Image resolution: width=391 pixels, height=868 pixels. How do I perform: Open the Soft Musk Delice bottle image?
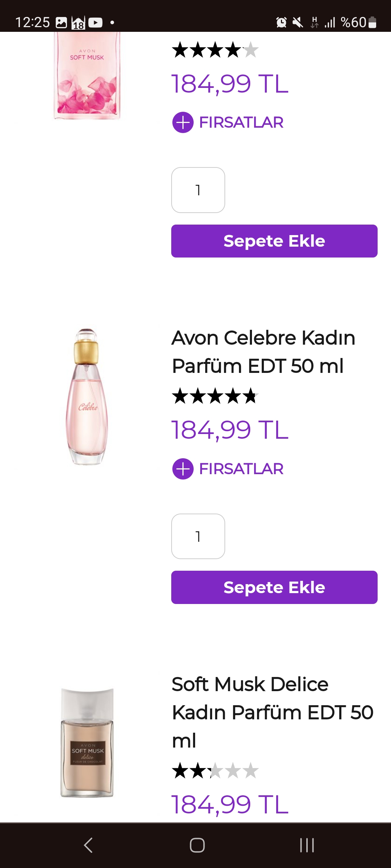87,742
